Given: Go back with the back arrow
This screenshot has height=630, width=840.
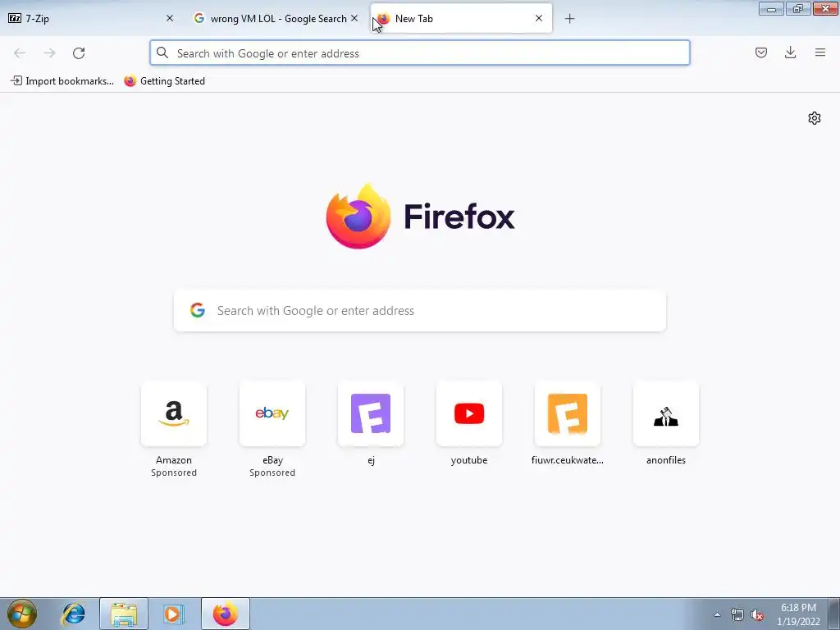Looking at the screenshot, I should tap(20, 53).
